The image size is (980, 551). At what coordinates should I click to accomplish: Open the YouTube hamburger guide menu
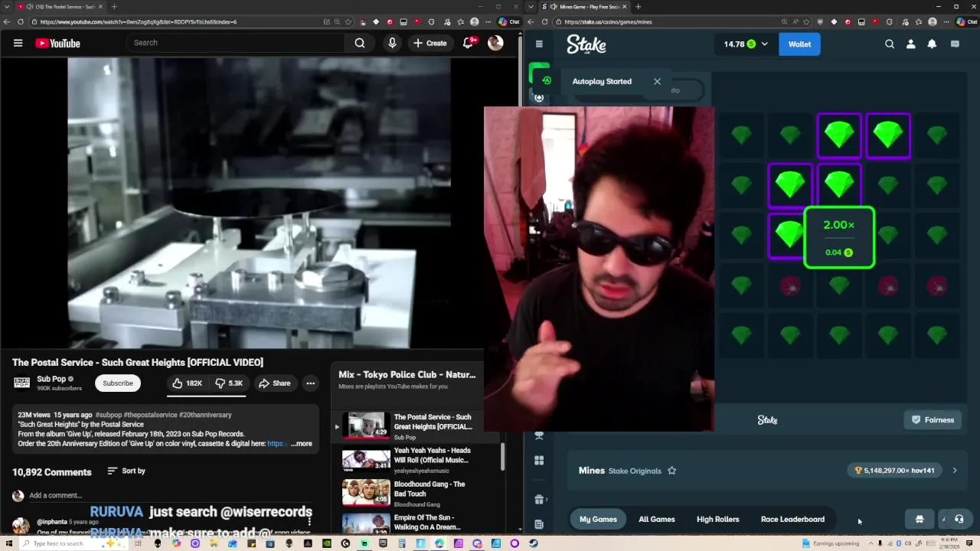tap(18, 43)
